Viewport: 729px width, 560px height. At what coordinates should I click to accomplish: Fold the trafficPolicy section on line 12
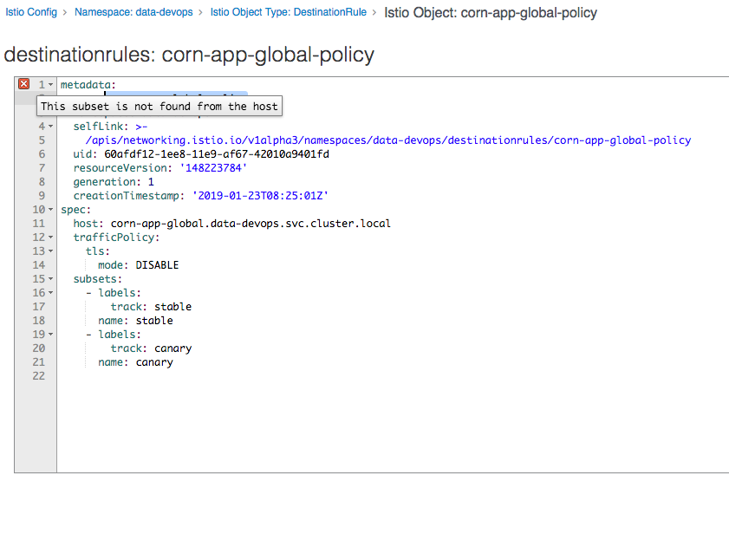pos(50,238)
